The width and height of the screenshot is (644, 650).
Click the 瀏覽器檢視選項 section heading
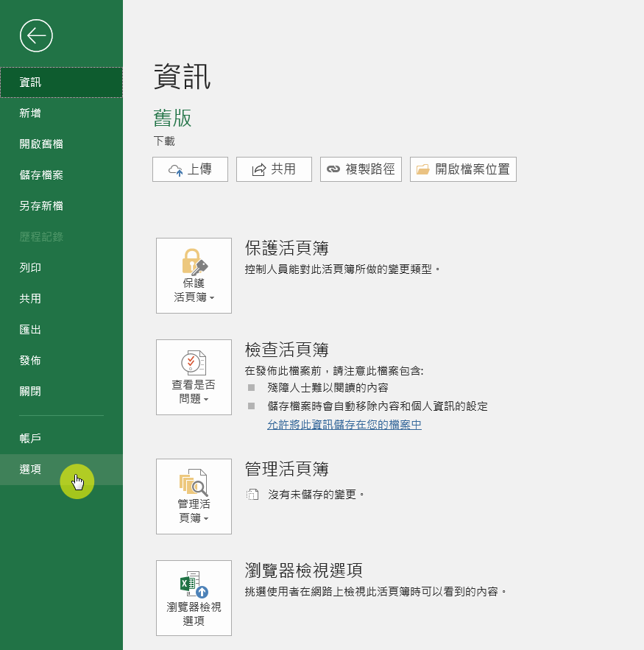[x=304, y=570]
